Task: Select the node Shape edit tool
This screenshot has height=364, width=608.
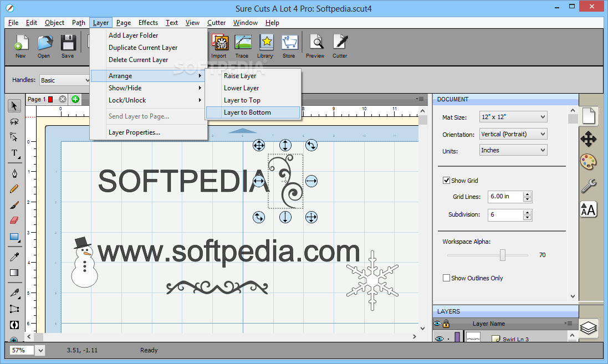Action: 14,136
